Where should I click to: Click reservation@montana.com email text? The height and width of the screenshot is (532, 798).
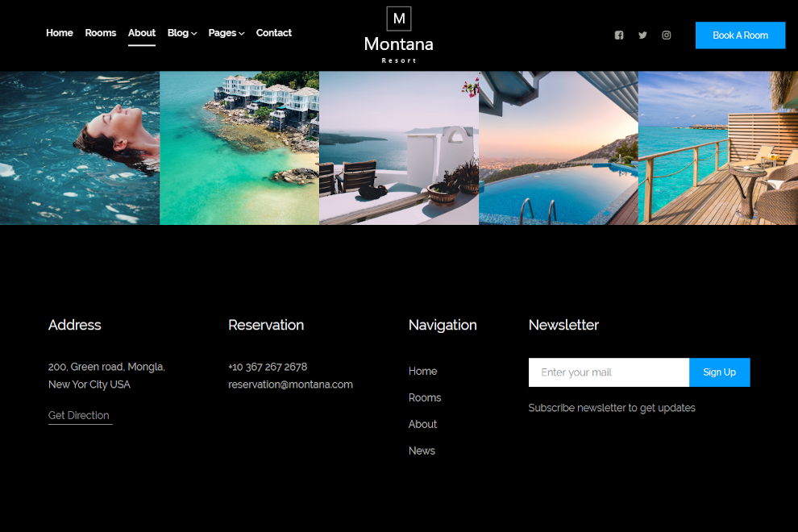coord(290,384)
